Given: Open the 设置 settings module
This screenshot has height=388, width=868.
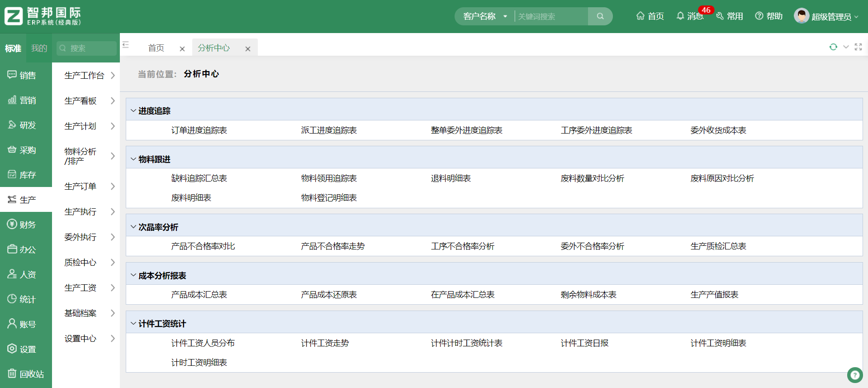Looking at the screenshot, I should 26,349.
